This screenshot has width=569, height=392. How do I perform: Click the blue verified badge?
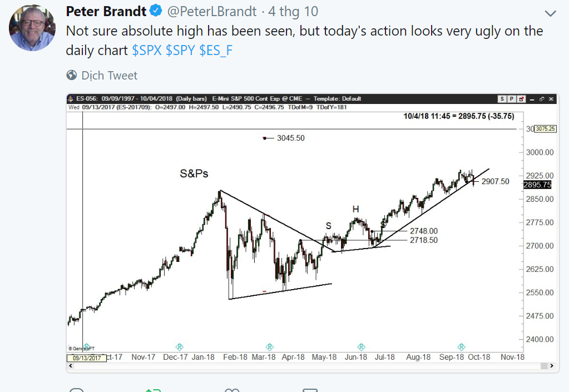pyautogui.click(x=157, y=11)
